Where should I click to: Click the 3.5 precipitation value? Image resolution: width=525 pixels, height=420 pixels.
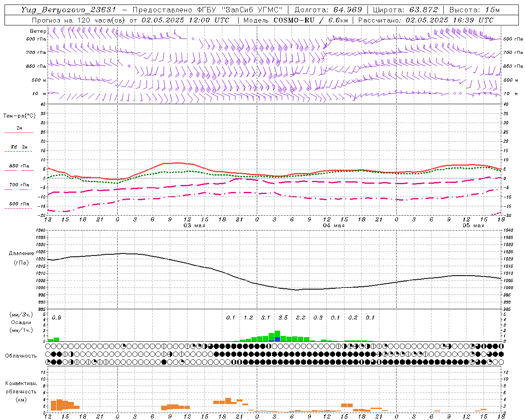283,318
